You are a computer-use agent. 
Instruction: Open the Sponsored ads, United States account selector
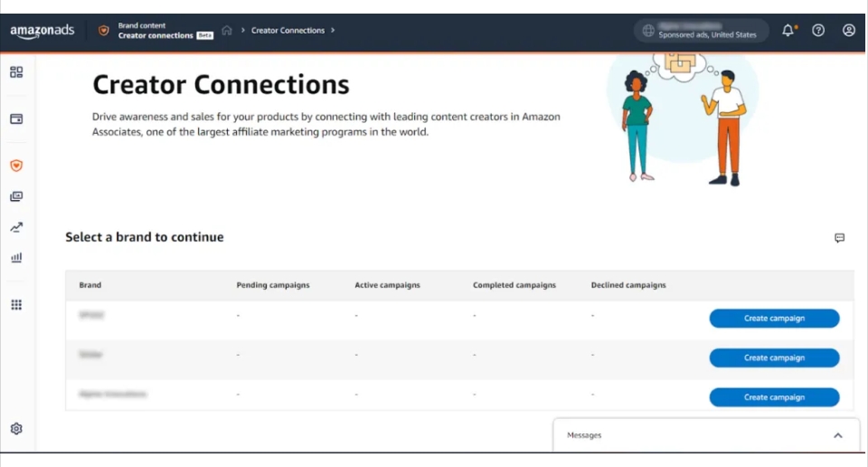pyautogui.click(x=702, y=31)
